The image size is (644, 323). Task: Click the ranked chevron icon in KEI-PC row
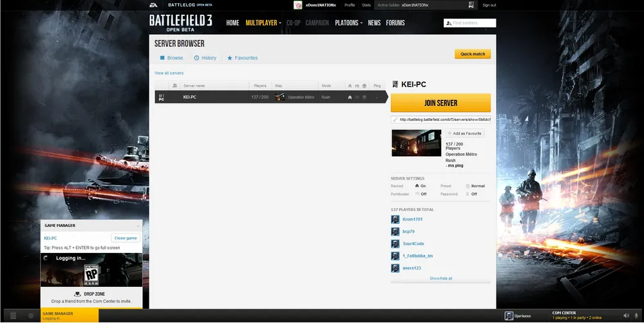click(350, 97)
